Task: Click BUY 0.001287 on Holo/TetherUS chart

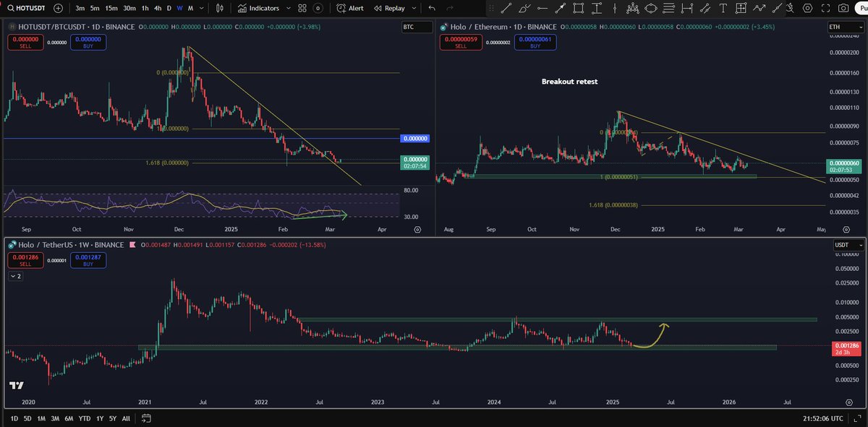Action: [x=88, y=260]
